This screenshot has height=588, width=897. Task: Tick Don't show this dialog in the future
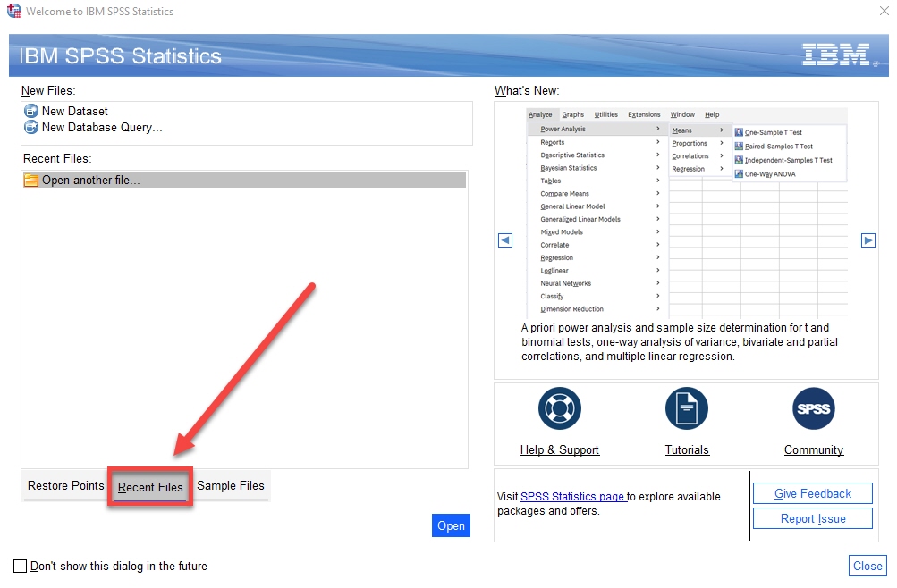(20, 566)
